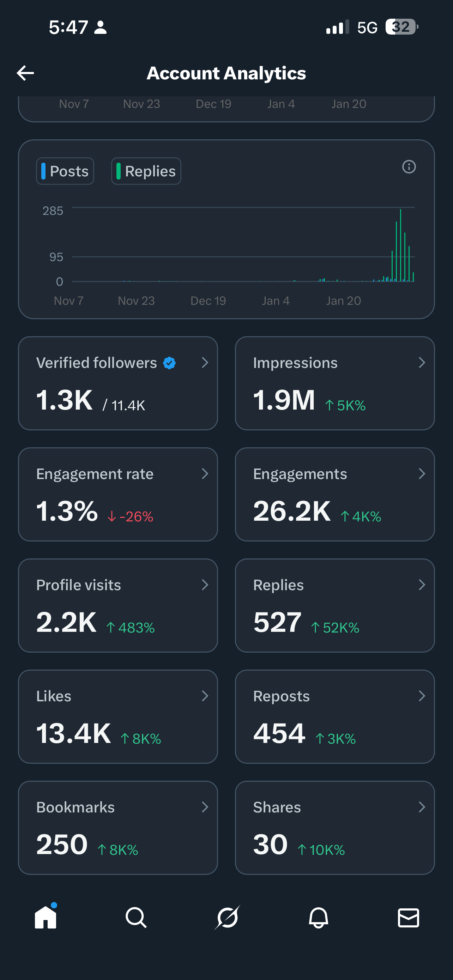Viewport: 453px width, 980px height.
Task: Open the Messages envelope icon
Action: coord(409,918)
